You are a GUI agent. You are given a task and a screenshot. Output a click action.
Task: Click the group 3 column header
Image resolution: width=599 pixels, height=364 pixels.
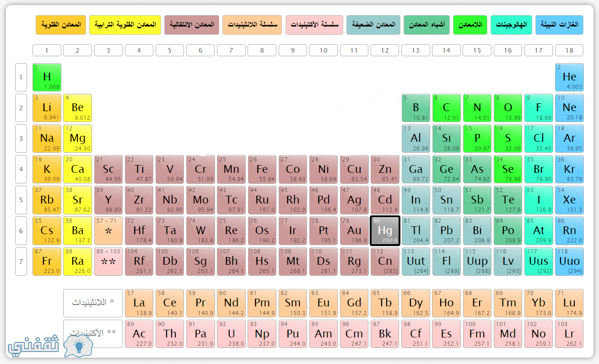(108, 50)
